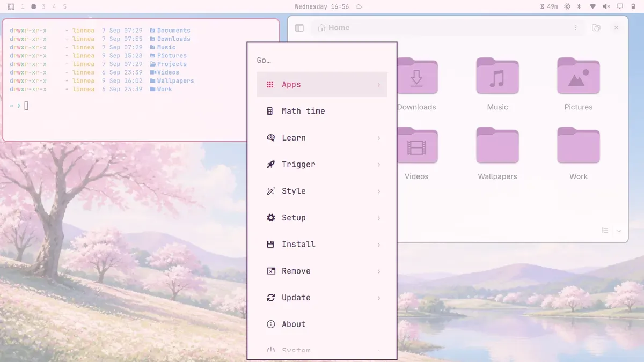Click the cog icon in top bar tray
This screenshot has height=362, width=644.
(567, 6)
